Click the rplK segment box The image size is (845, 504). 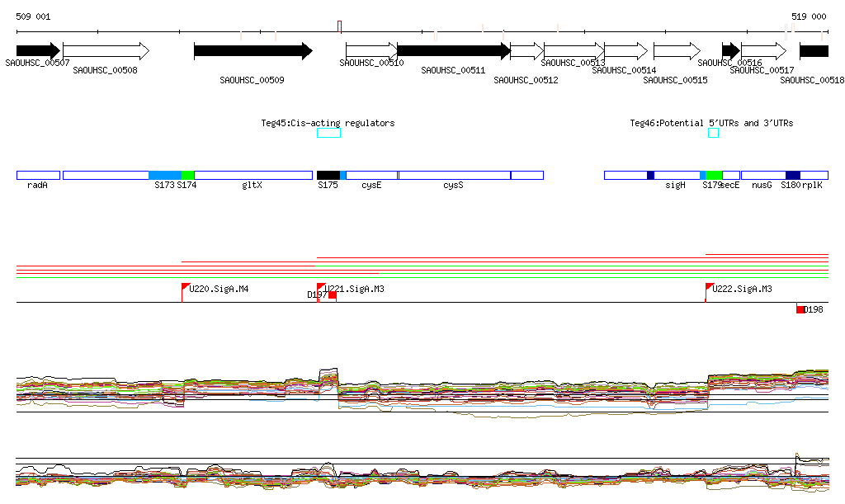814,175
